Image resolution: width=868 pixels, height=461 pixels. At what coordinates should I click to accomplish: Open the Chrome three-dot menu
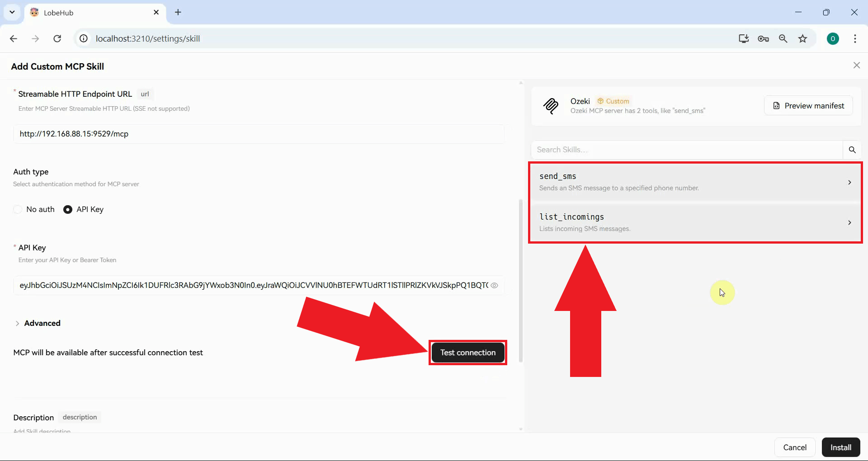(x=855, y=39)
